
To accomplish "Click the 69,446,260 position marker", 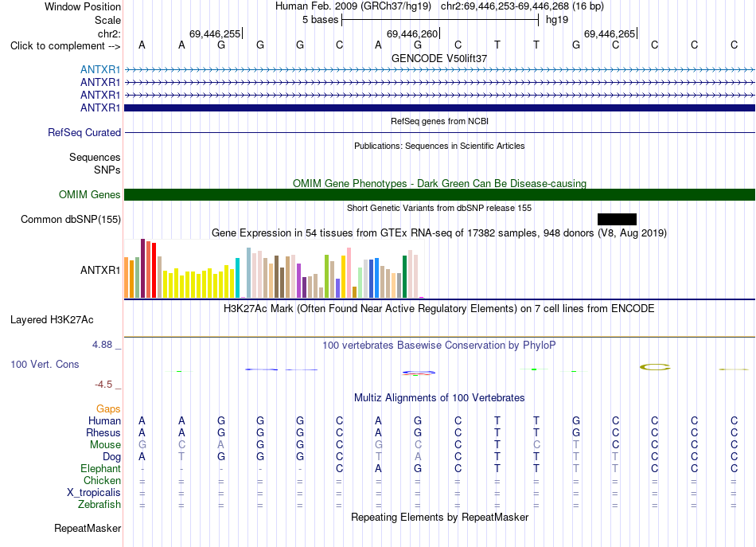I will point(413,33).
